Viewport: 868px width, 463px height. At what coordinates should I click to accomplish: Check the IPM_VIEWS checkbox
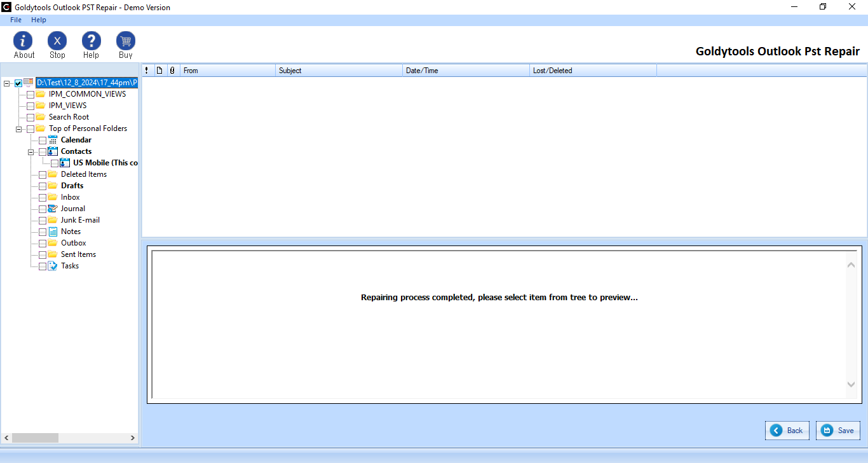(31, 106)
